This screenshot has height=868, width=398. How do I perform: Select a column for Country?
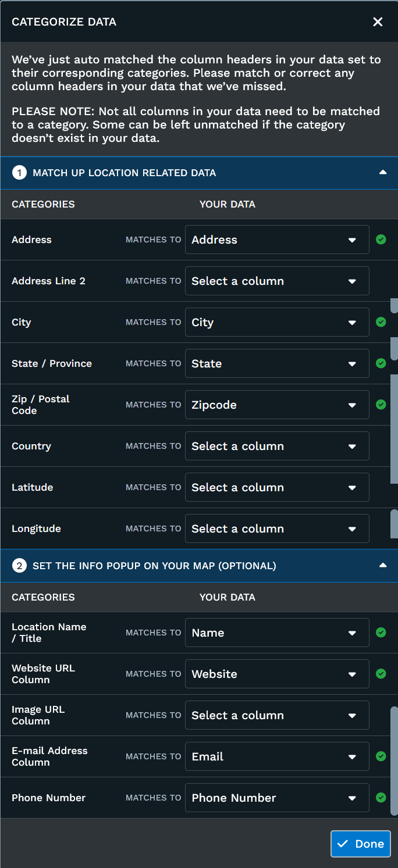pos(276,446)
